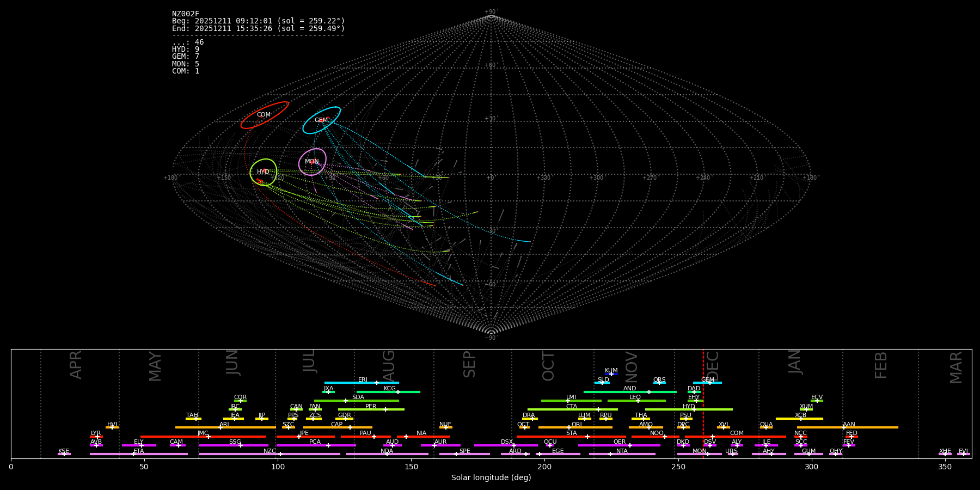Click the AND shower label in timeline
Viewport: 980px width, 490px height.
point(629,389)
